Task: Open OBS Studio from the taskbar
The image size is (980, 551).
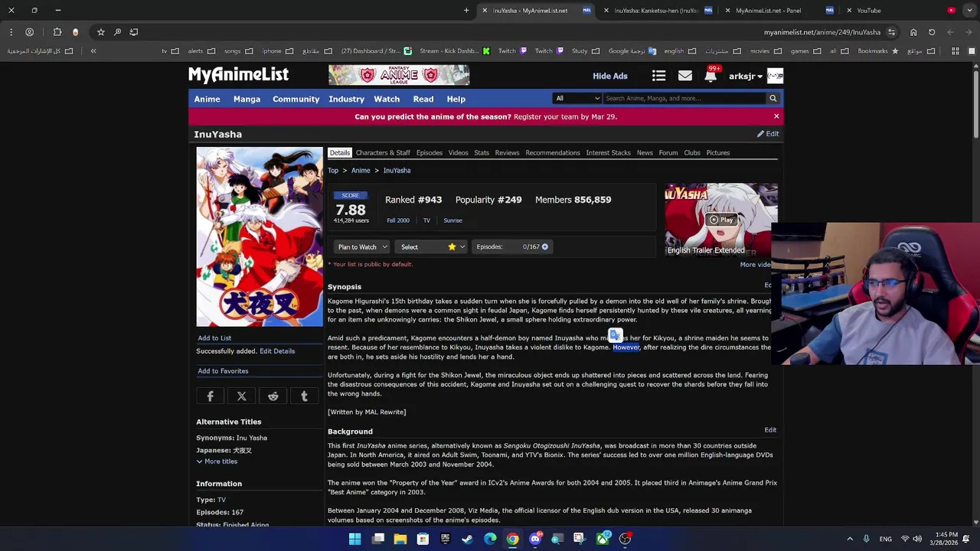Action: (625, 539)
